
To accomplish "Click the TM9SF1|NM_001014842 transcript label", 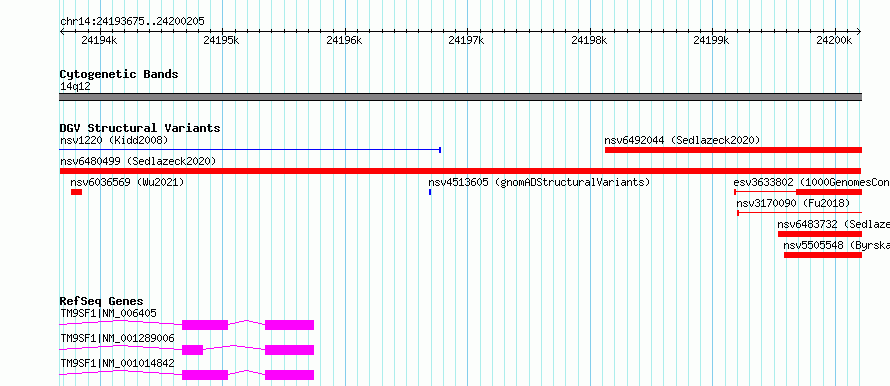I will click(117, 363).
